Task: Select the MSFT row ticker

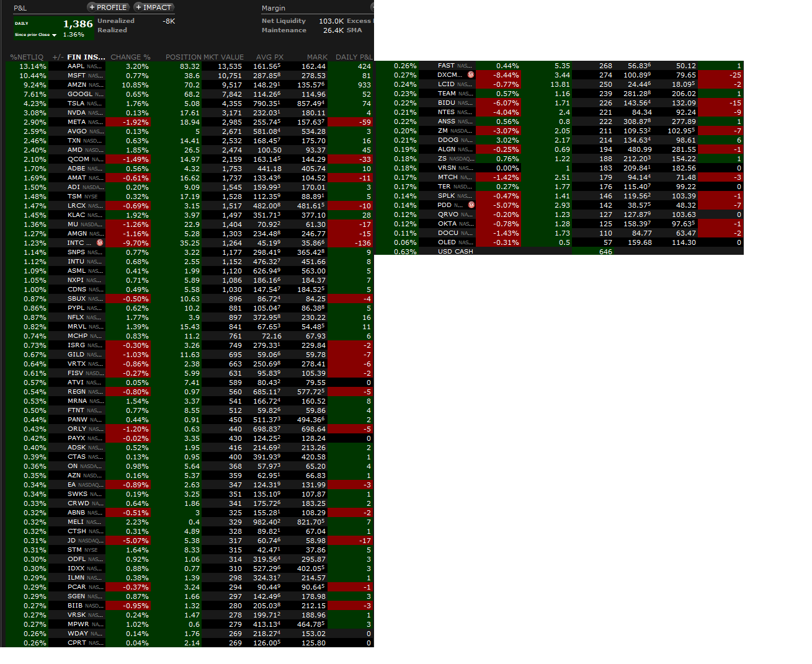Action: 76,76
